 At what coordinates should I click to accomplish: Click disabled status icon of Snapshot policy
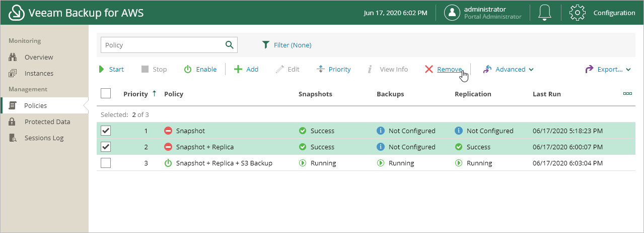(x=168, y=131)
